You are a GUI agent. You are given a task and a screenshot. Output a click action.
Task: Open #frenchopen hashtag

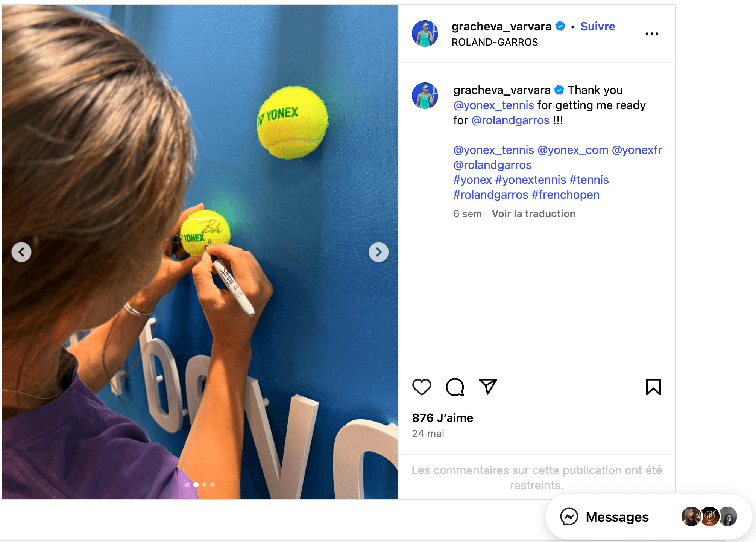coord(565,195)
